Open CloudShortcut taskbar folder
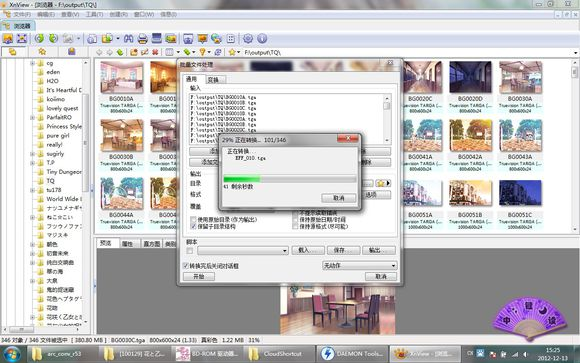Image resolution: width=580 pixels, height=363 pixels. (x=280, y=354)
